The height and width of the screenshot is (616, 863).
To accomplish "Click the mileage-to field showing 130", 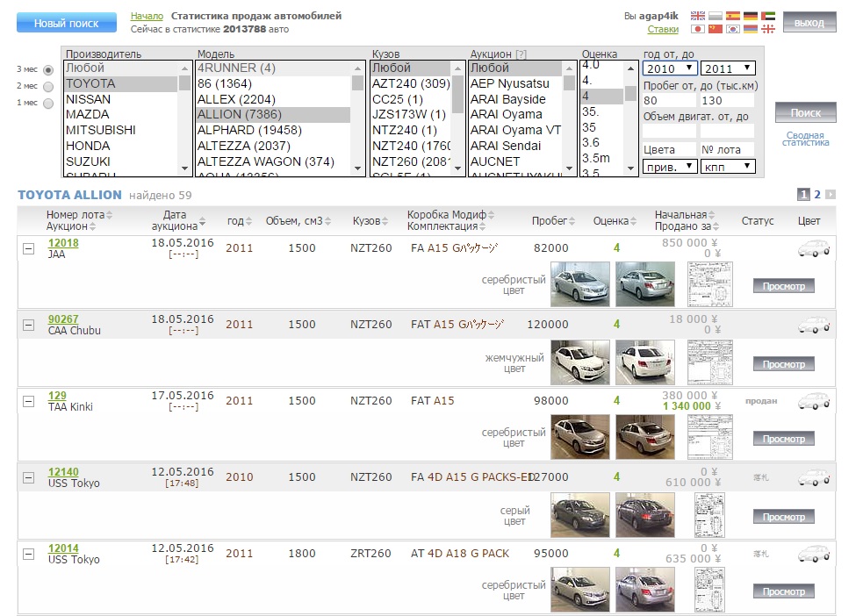I will point(727,101).
